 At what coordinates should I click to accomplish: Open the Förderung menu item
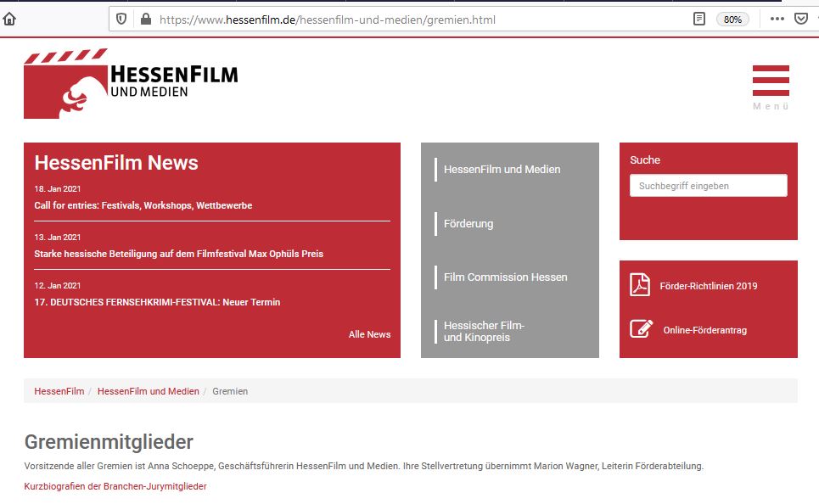[468, 224]
